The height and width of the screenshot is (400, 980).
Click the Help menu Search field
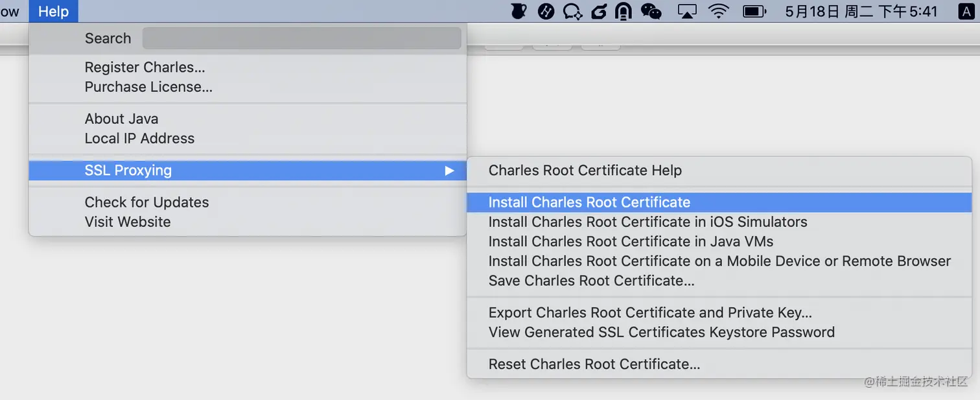pos(301,38)
